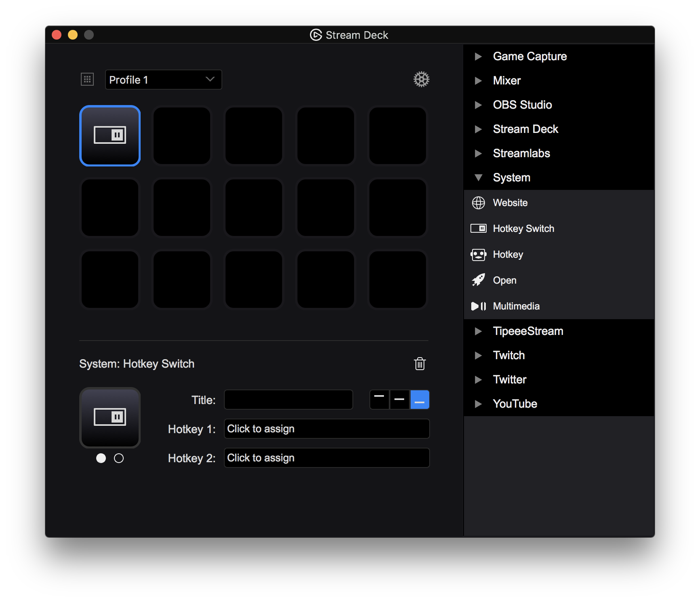The image size is (700, 602).
Task: Open preferences with the gear icon
Action: click(x=421, y=79)
